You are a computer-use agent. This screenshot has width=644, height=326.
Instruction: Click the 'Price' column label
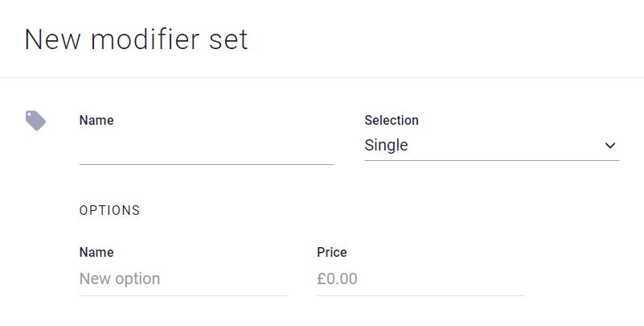coord(332,252)
